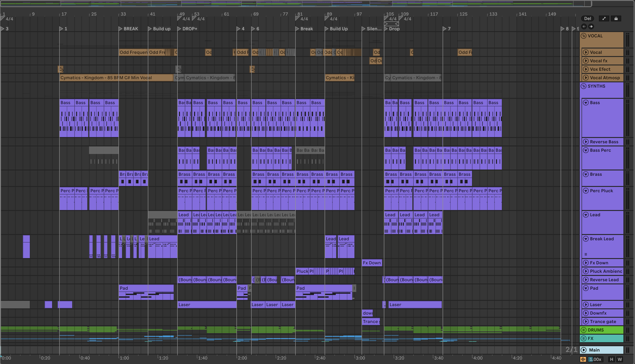635x364 pixels.
Task: Unfold the FX group track
Action: coord(584,338)
